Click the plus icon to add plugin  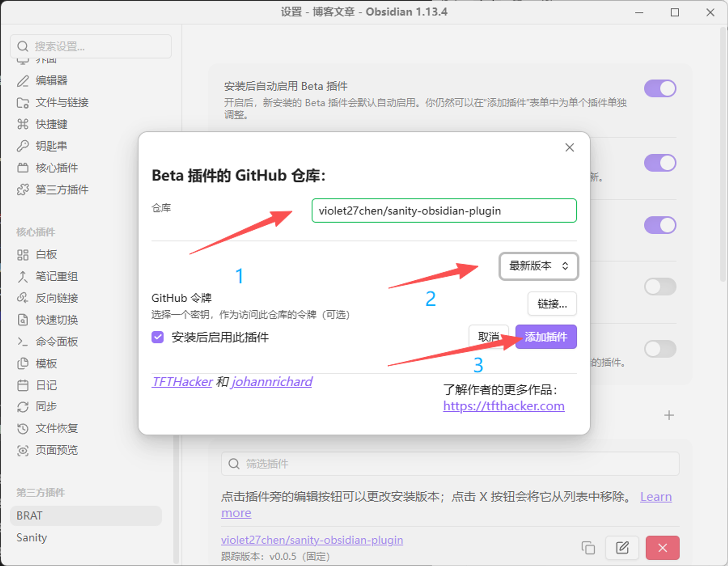click(669, 415)
